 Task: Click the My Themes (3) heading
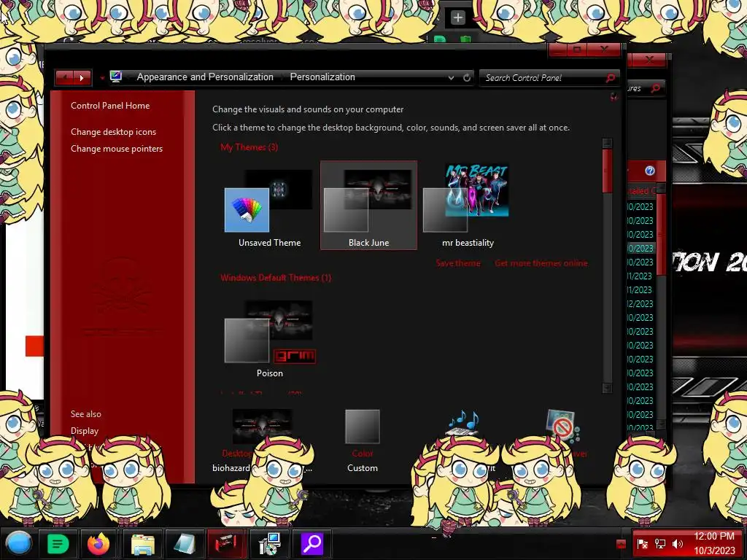coord(249,147)
